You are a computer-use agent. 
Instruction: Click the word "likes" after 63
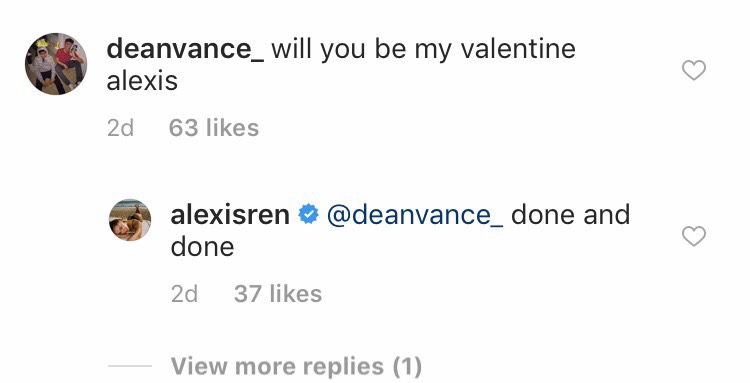pos(232,128)
